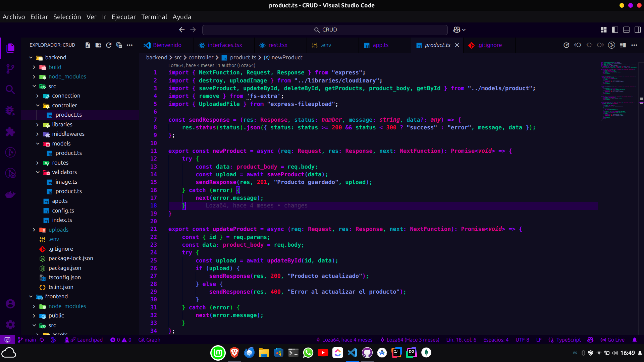Screen dimensions: 644x362
Task: Expand the routes folder
Action: [60, 163]
